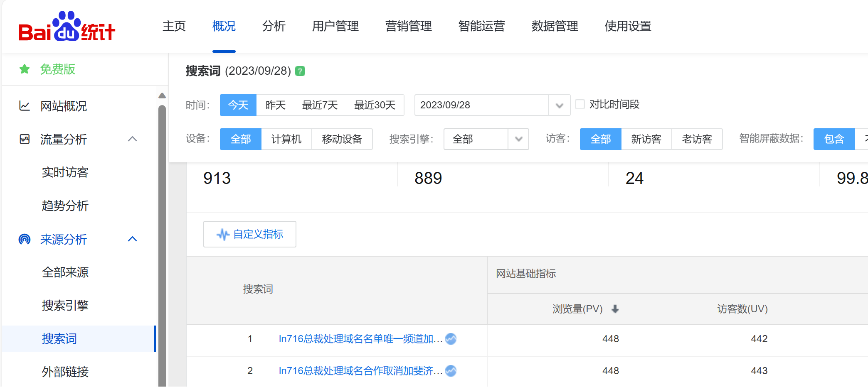Click UV value 442 in row 1
Image resolution: width=868 pixels, height=387 pixels.
tap(759, 339)
